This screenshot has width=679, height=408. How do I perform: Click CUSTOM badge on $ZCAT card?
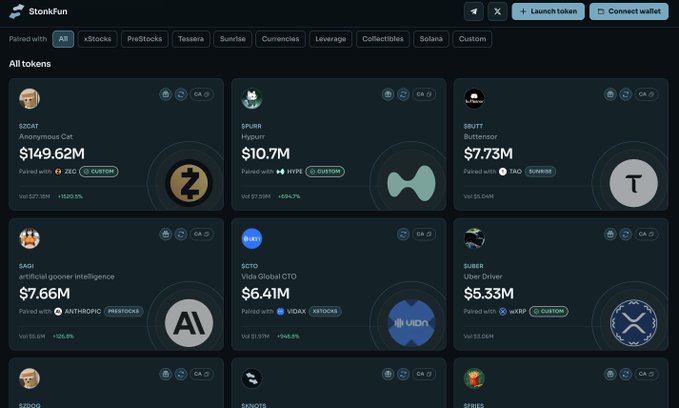[x=99, y=172]
